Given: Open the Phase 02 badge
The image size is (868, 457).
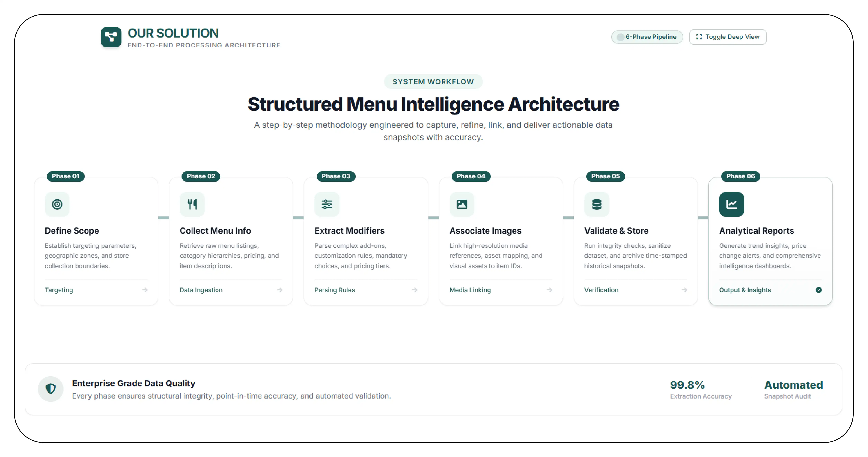Looking at the screenshot, I should (201, 176).
